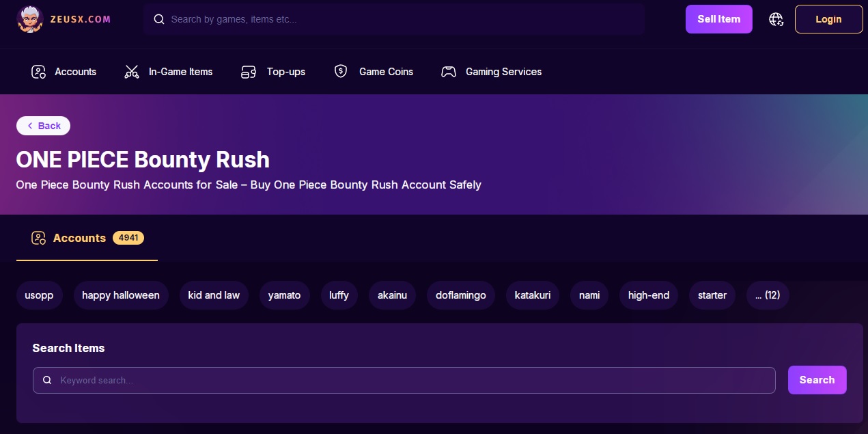868x434 pixels.
Task: Choose the doflamingo tag
Action: pyautogui.click(x=461, y=295)
